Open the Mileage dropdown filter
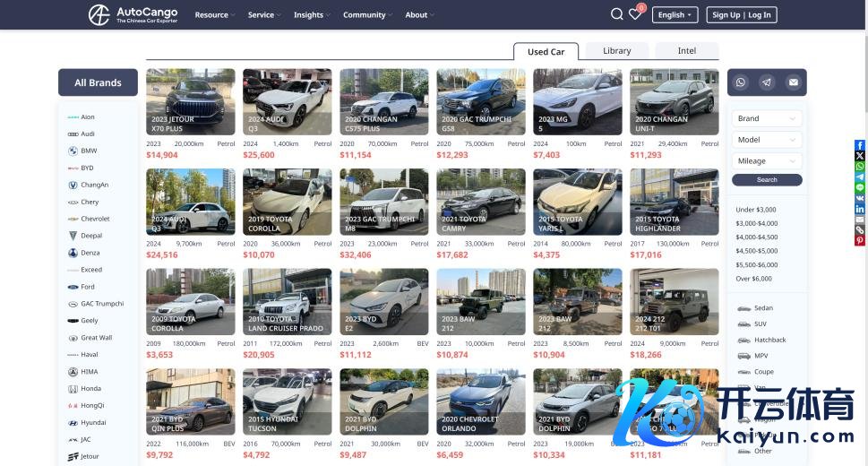Image resolution: width=868 pixels, height=466 pixels. (x=767, y=161)
